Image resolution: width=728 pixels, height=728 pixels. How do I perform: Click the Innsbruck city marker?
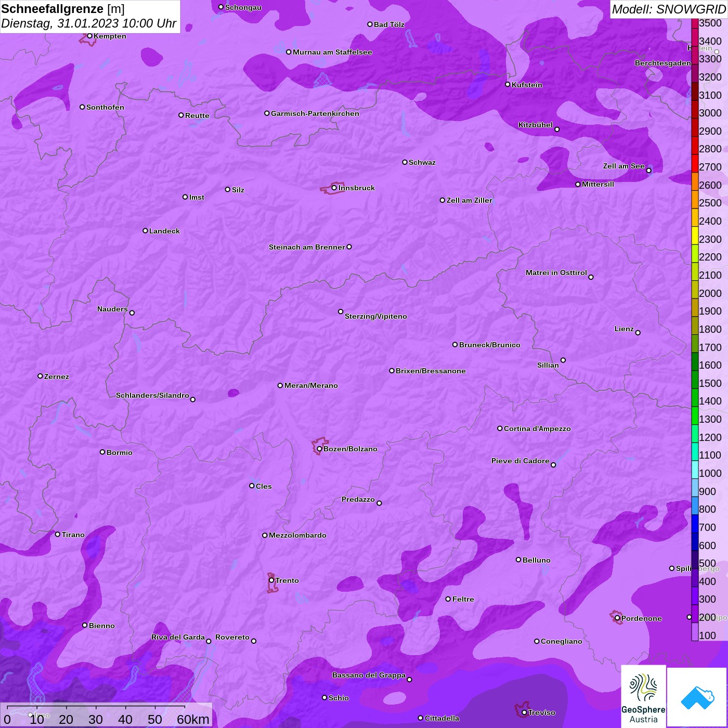coord(334,188)
